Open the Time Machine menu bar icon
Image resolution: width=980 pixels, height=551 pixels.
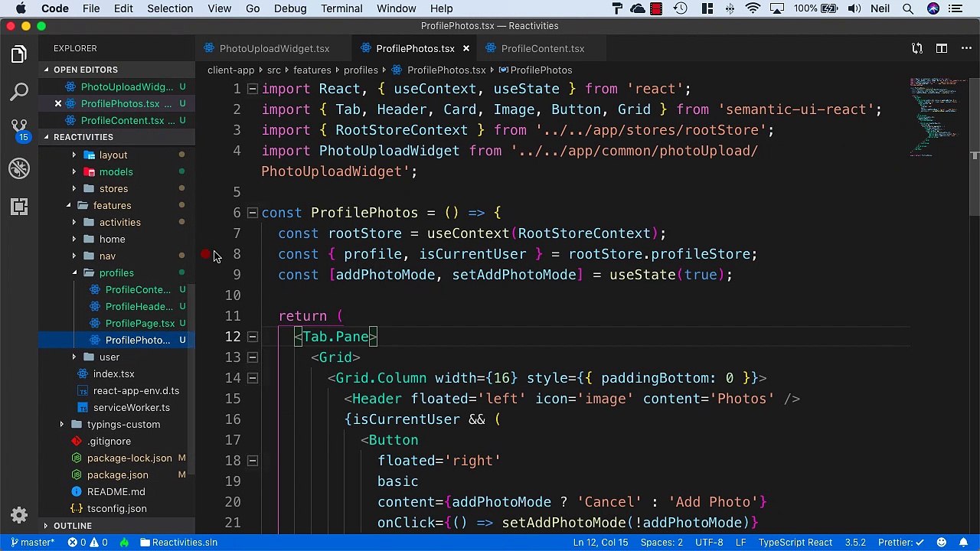tap(681, 8)
